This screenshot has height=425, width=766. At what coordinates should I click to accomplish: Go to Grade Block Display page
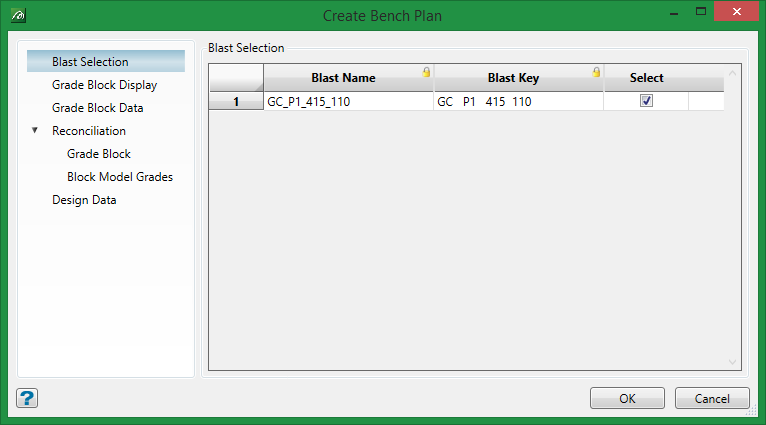pyautogui.click(x=104, y=85)
